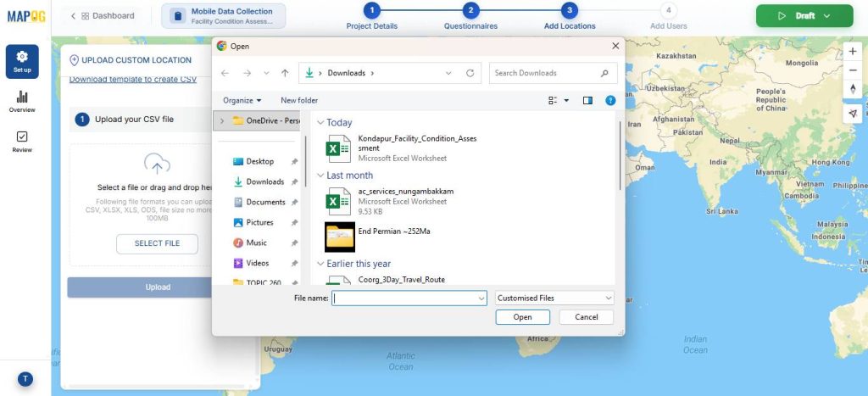Click Download template to create CSV link
The width and height of the screenshot is (868, 396).
pos(132,80)
